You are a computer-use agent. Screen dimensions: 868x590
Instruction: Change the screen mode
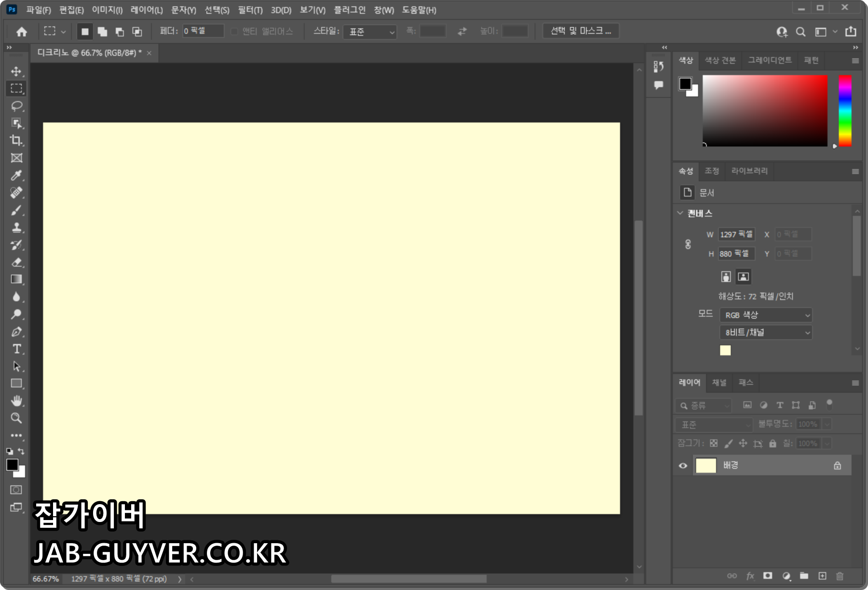tap(16, 508)
